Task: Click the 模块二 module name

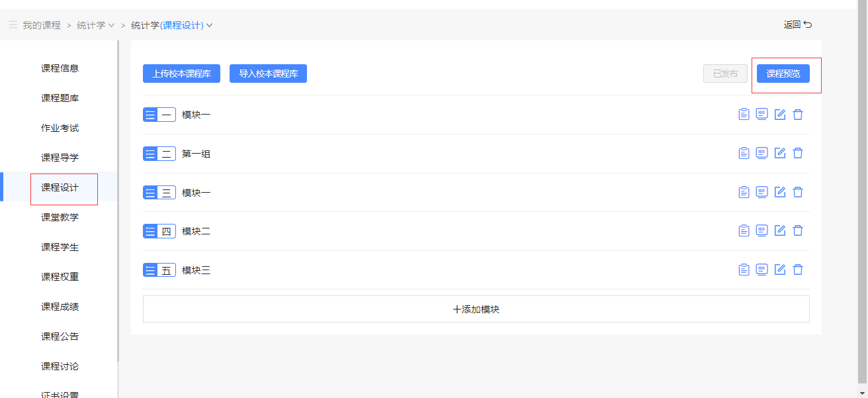Action: (x=196, y=231)
